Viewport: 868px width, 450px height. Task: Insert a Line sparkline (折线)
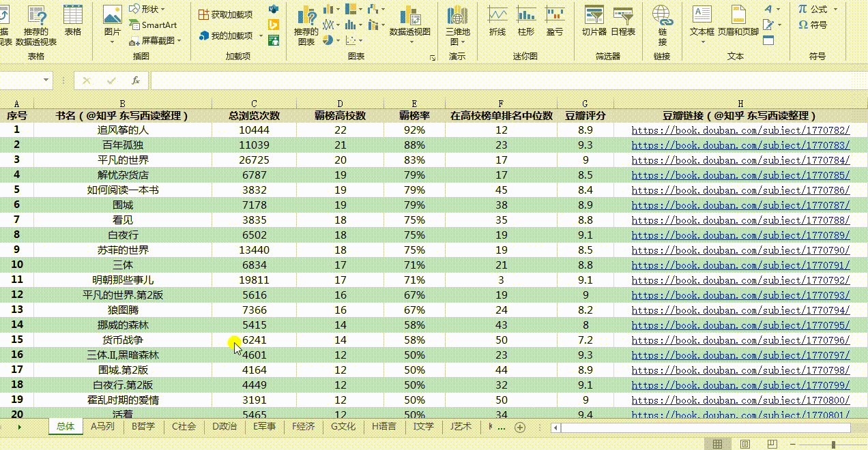click(x=497, y=22)
